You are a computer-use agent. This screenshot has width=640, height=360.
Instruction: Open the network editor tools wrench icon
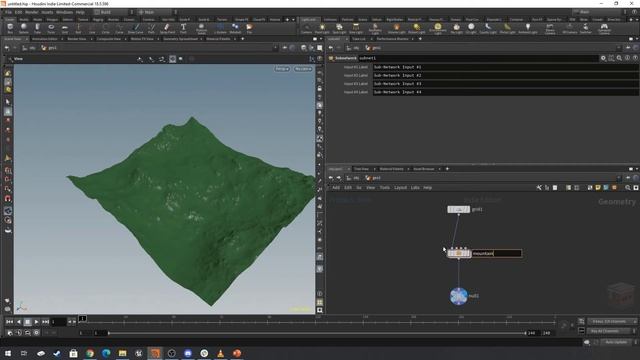click(539, 188)
